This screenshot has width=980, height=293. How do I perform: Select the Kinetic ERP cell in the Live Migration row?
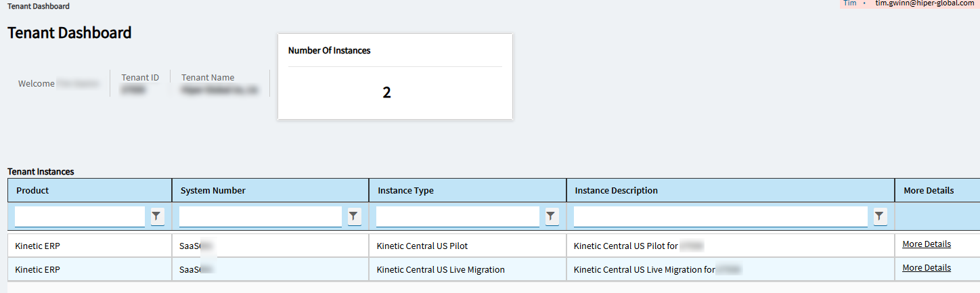tap(90, 269)
